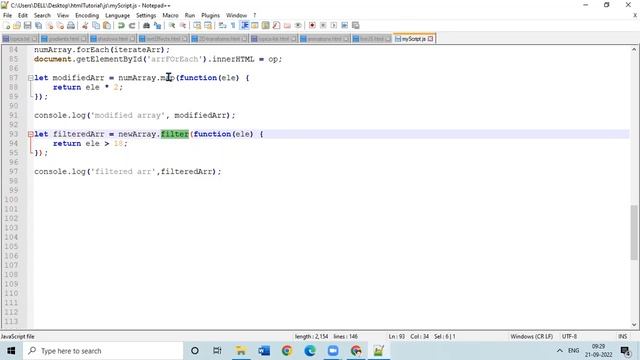The image size is (640, 360).
Task: Stop macro recording using the Stop icon
Action: pos(323,25)
